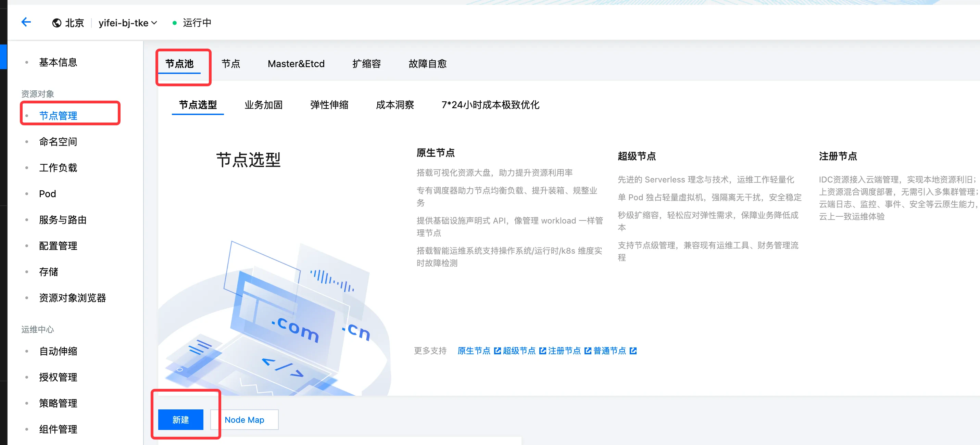Click external link icon after 超级节点
980x445 pixels.
542,351
